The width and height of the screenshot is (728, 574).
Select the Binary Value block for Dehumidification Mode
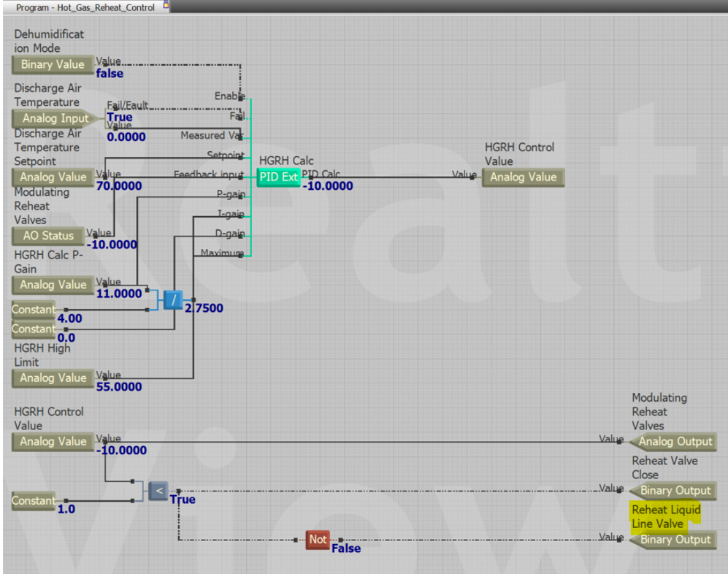click(52, 65)
